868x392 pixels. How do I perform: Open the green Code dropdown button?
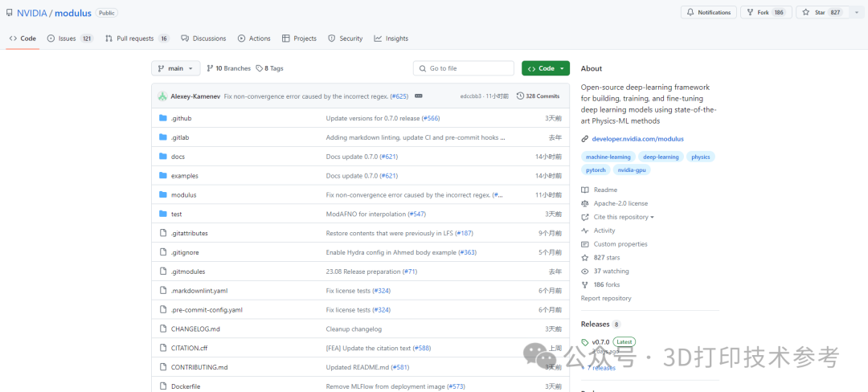(x=545, y=68)
